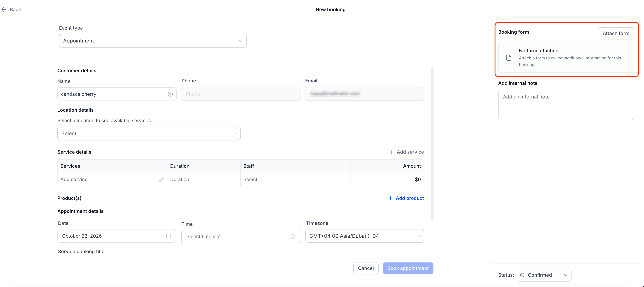The width and height of the screenshot is (644, 287).
Task: Click the clock icon in time slot
Action: pos(292,236)
